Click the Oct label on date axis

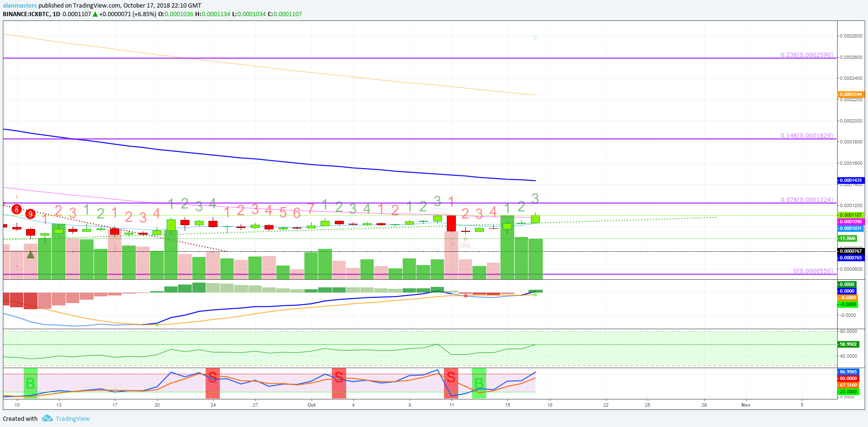point(311,405)
